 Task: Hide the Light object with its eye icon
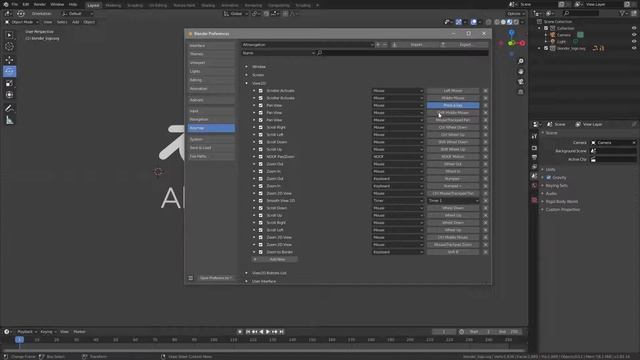[634, 41]
